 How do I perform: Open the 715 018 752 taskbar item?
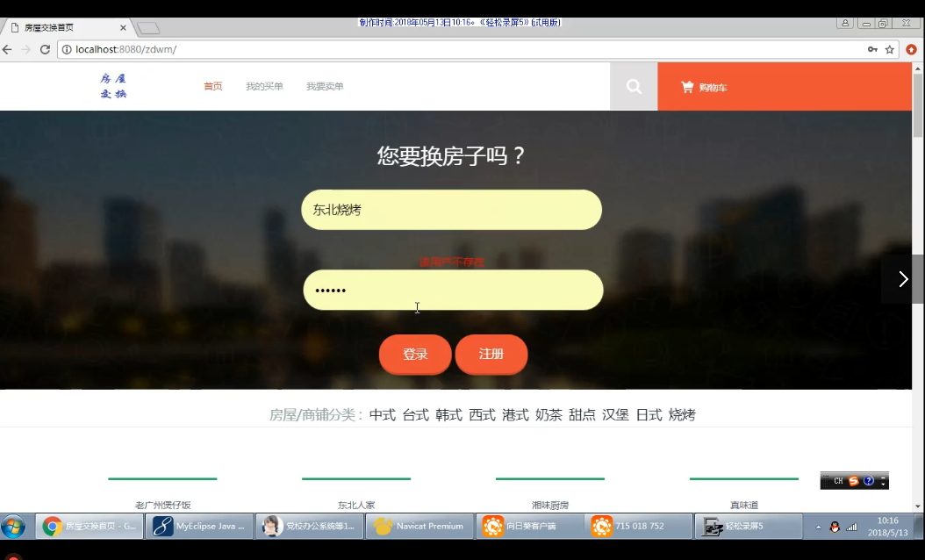639,527
